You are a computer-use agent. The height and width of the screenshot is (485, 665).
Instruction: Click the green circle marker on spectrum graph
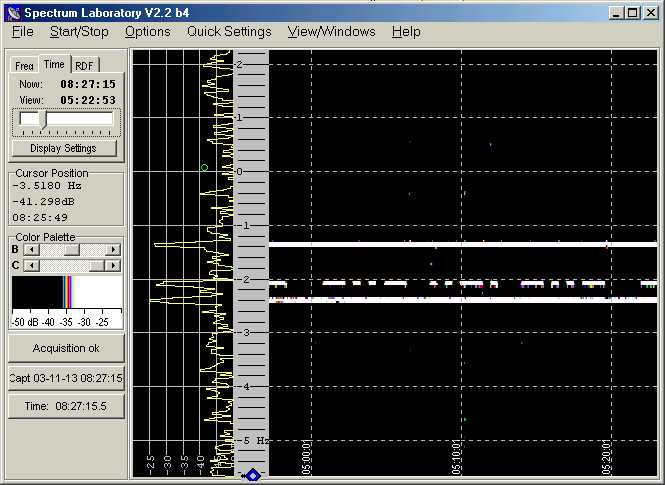coord(204,168)
